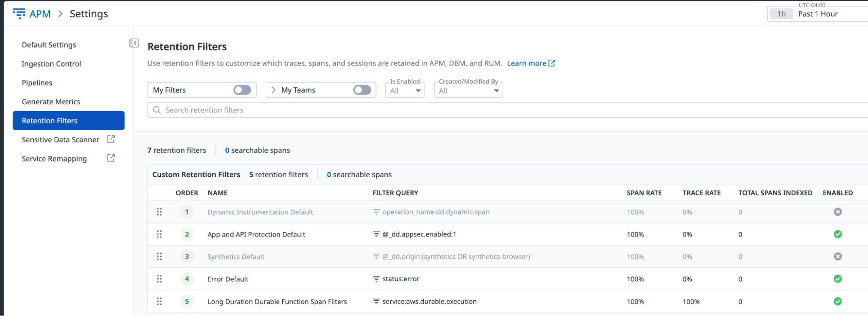This screenshot has height=316, width=868.
Task: Click NAME column header
Action: [217, 193]
